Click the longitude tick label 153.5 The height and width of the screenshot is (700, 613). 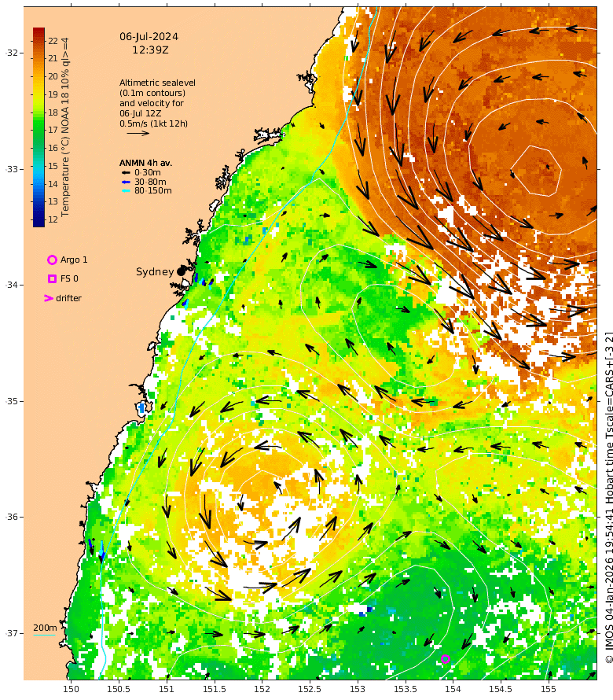coord(405,689)
